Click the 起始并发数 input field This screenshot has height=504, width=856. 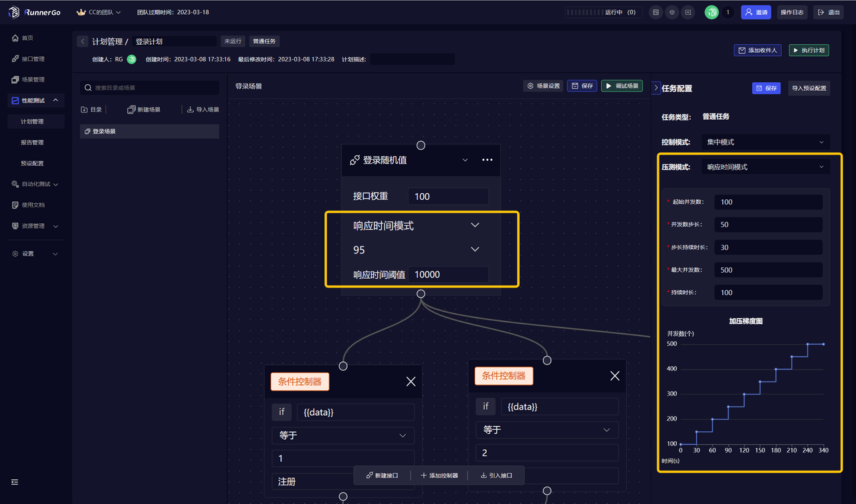768,202
